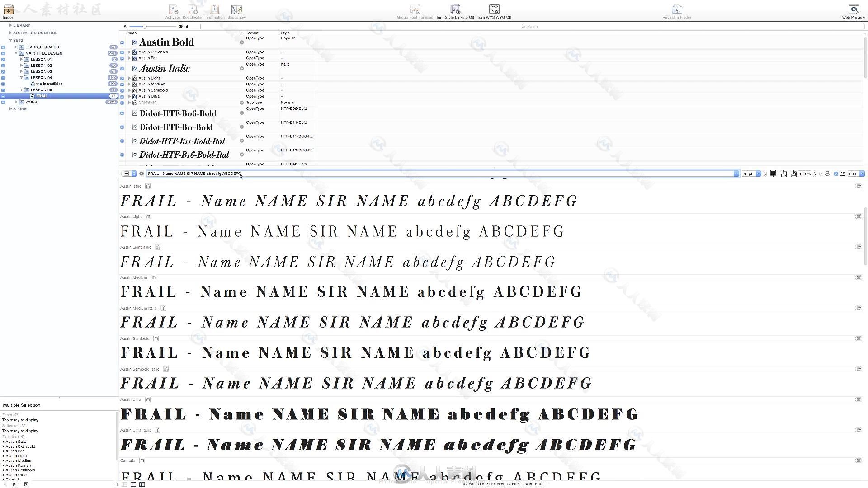Click the share icon on Austin Semibold preview row
Viewport: 868px width, 488px height.
pos(859,338)
